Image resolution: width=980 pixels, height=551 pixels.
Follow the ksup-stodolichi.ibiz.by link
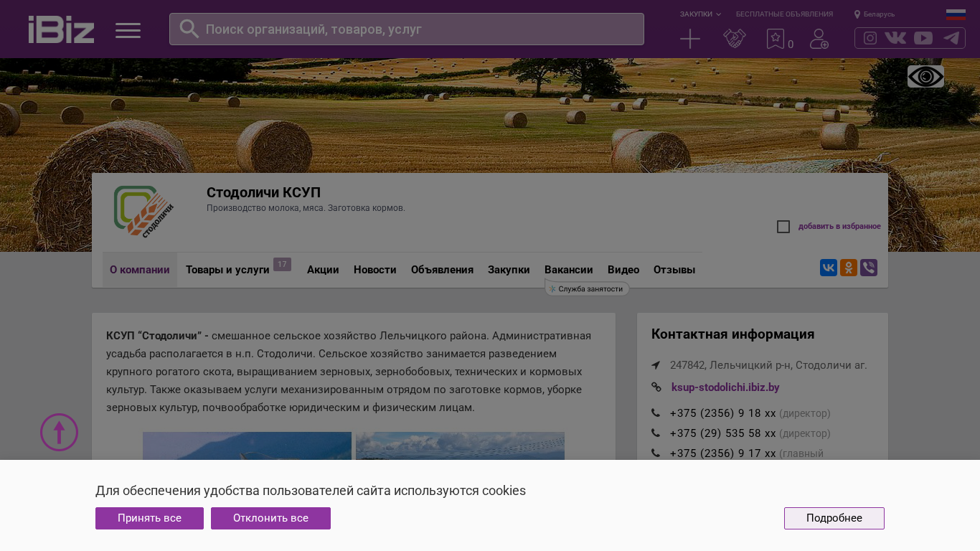click(x=725, y=387)
